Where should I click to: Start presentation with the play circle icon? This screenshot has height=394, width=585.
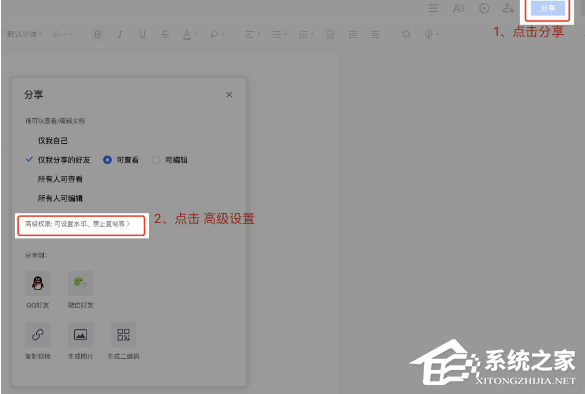484,8
